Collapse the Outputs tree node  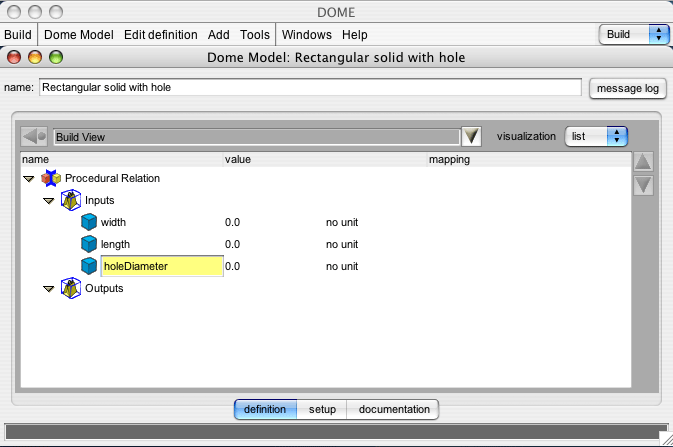[x=49, y=289]
